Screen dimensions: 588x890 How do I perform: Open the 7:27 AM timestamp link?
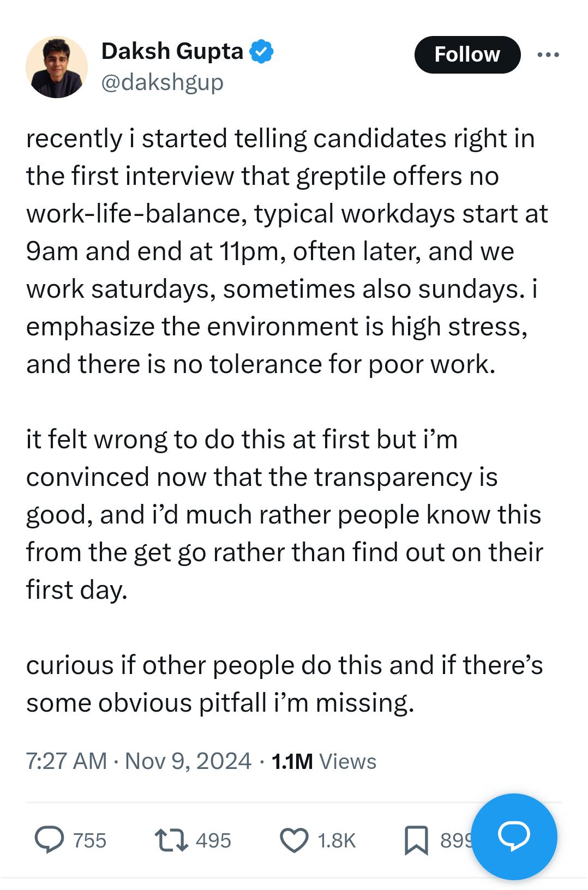click(66, 761)
